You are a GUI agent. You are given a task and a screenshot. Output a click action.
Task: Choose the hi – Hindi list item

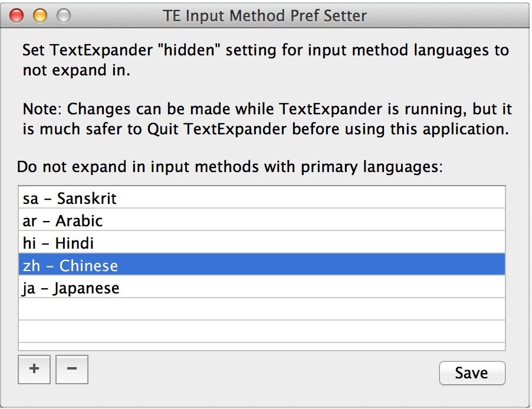(x=262, y=242)
